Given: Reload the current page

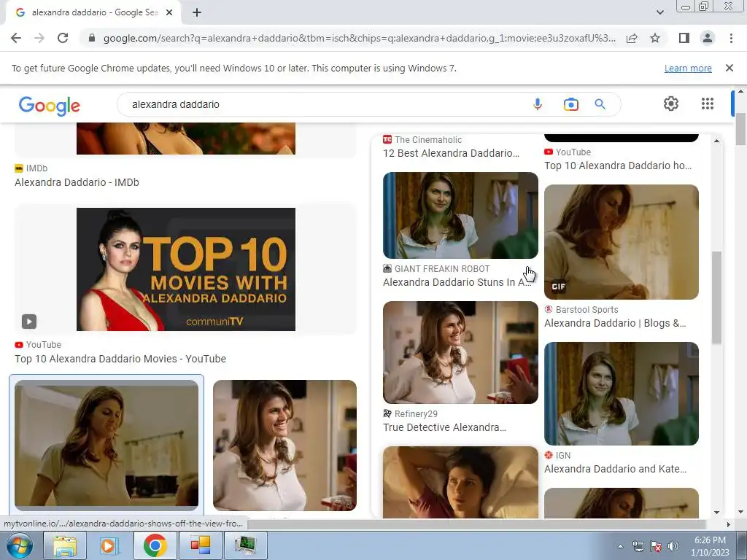Looking at the screenshot, I should [x=63, y=38].
